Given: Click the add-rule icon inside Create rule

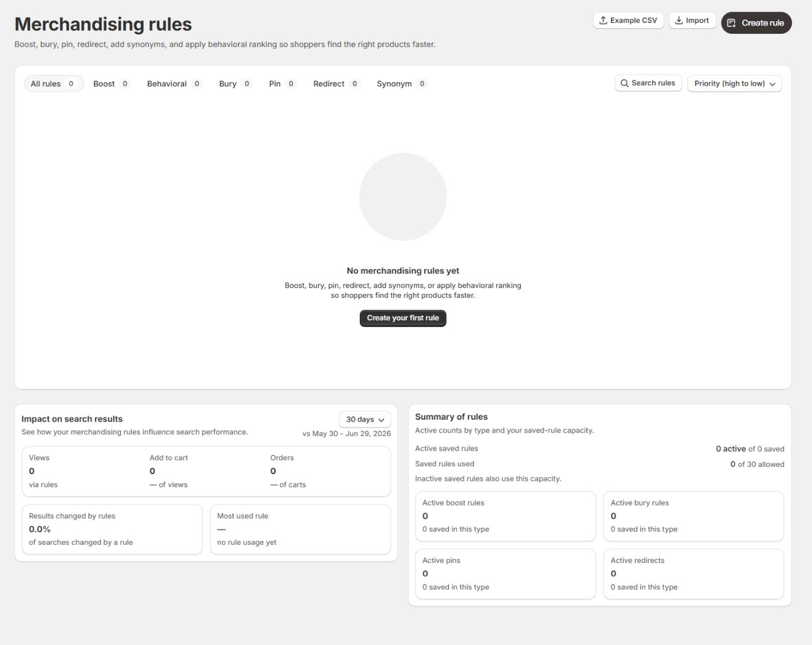Looking at the screenshot, I should (x=731, y=23).
